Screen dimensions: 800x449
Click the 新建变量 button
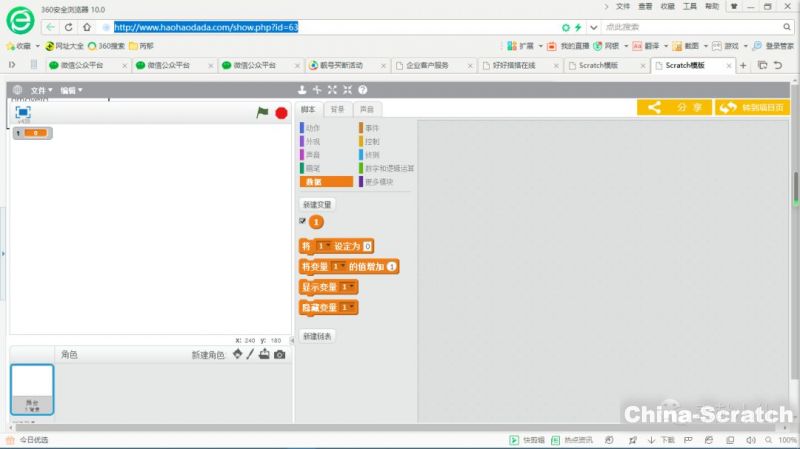tap(316, 204)
